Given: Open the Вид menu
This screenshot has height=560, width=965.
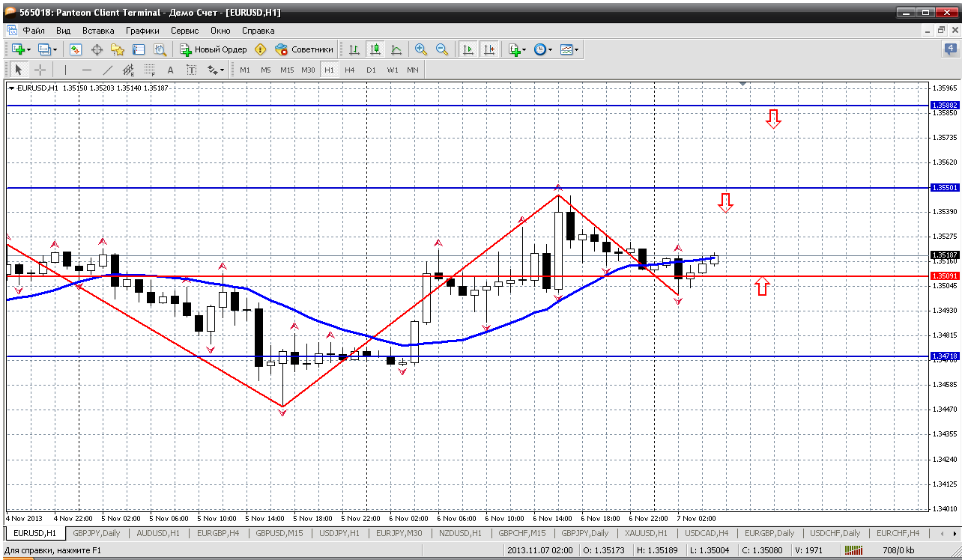Looking at the screenshot, I should (x=64, y=31).
